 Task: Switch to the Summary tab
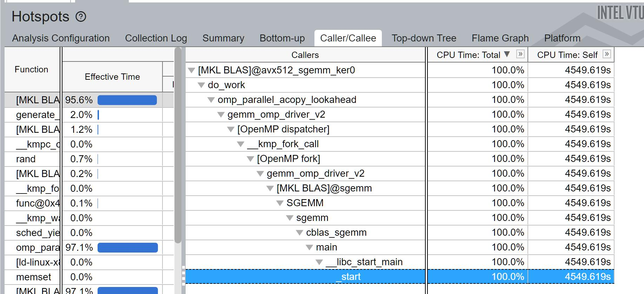[223, 38]
